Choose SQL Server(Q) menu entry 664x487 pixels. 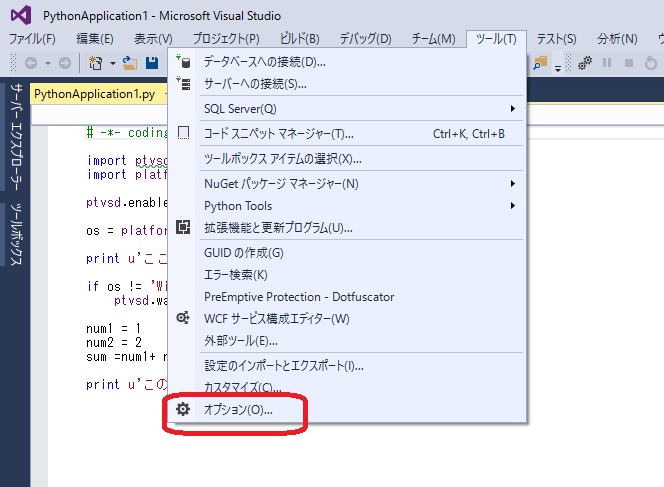point(347,109)
